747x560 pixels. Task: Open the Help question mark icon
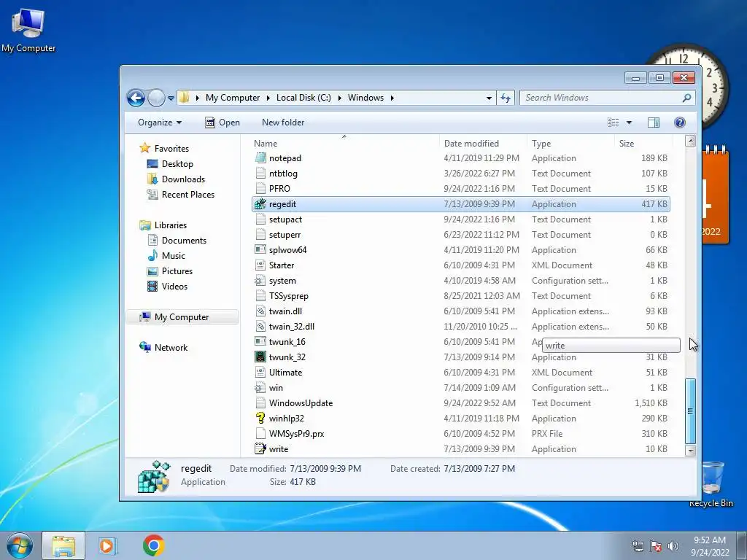coord(680,122)
